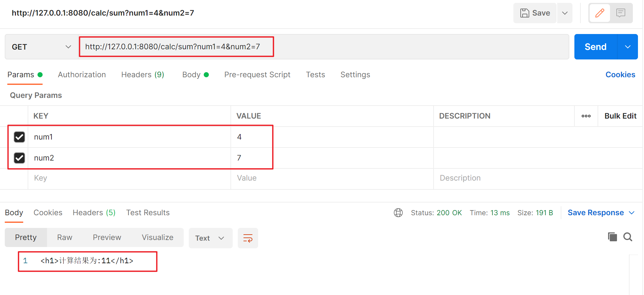Screen dimensions: 644x295
Task: Click the Status 200 OK text
Action: tap(436, 213)
